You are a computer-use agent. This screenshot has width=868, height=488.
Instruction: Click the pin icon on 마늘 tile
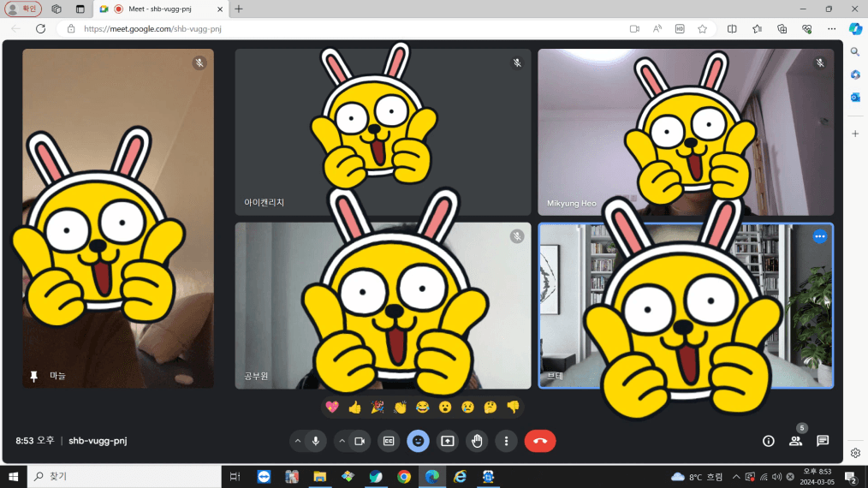pos(33,376)
